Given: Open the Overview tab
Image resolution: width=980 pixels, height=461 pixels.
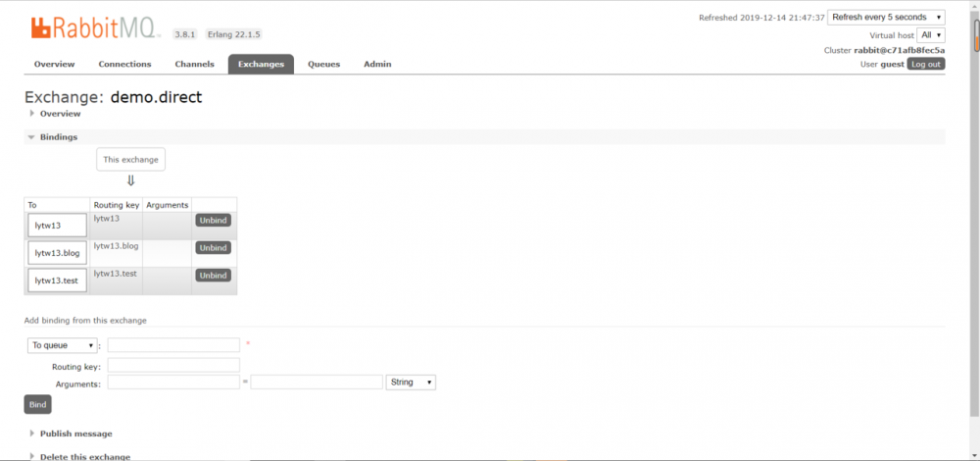Looking at the screenshot, I should click(x=54, y=64).
